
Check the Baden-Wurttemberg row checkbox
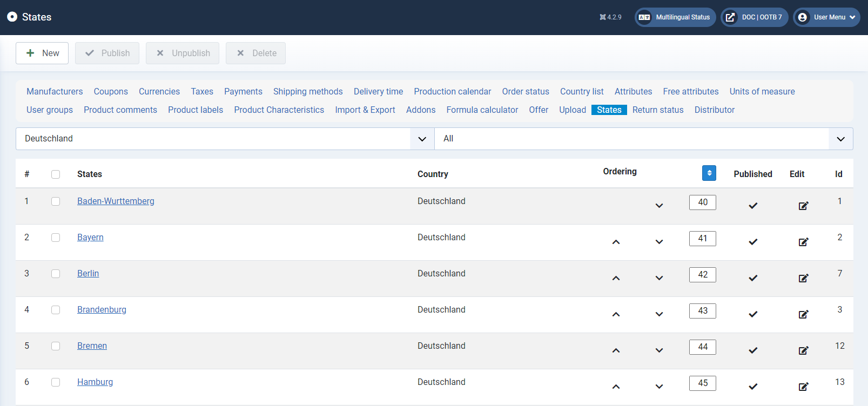tap(56, 201)
